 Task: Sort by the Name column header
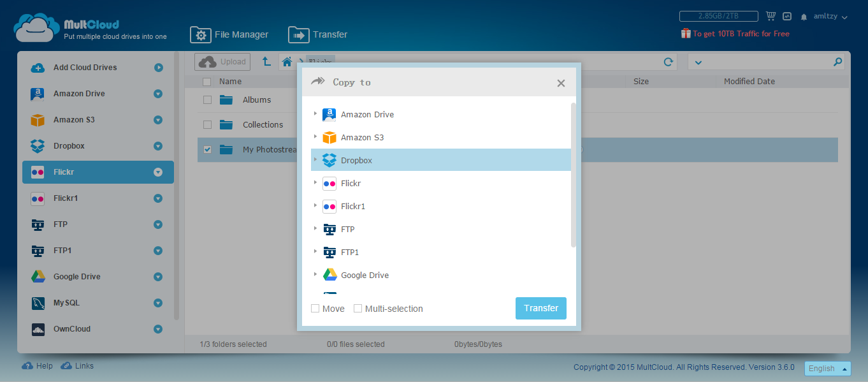[230, 81]
